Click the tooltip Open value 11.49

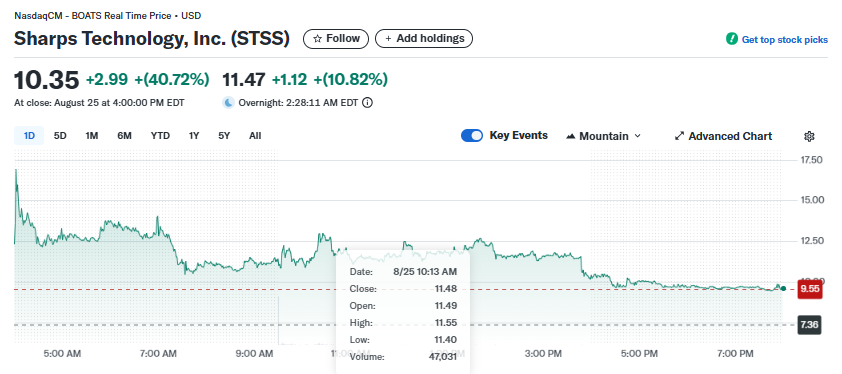(446, 306)
